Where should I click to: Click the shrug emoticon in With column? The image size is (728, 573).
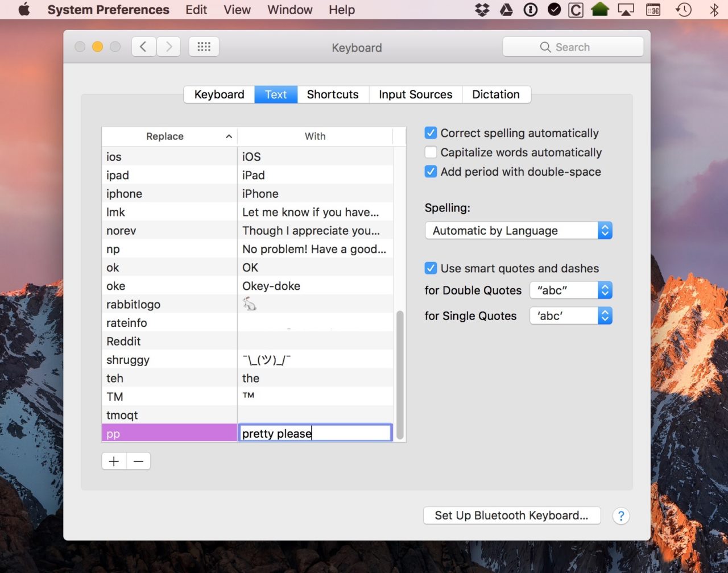coord(267,360)
